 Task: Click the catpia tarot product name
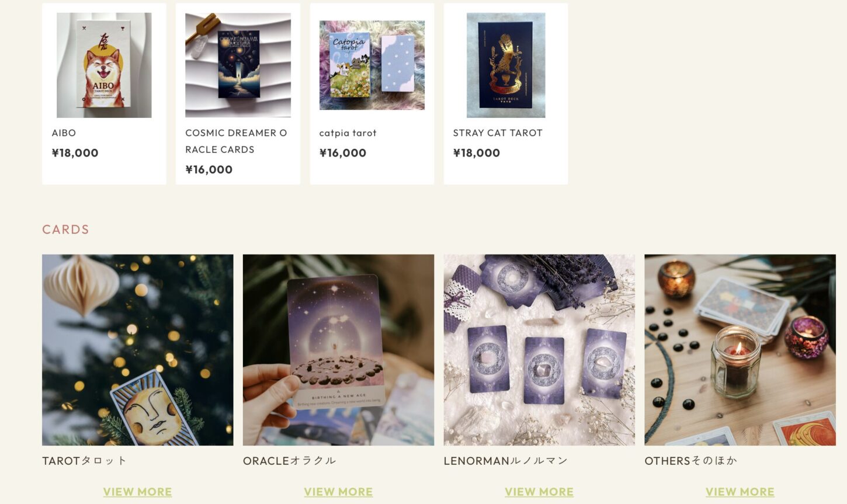click(348, 133)
